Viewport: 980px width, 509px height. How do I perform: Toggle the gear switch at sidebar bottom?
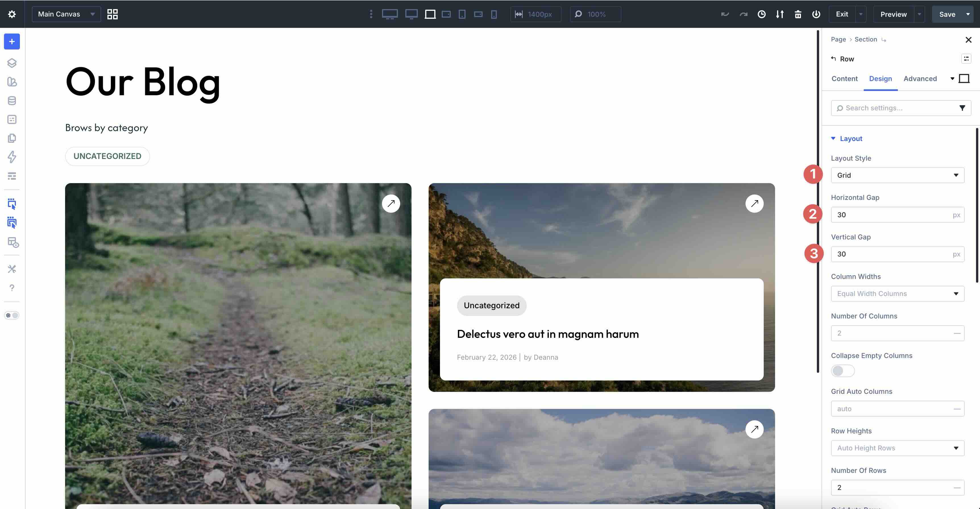tap(11, 315)
